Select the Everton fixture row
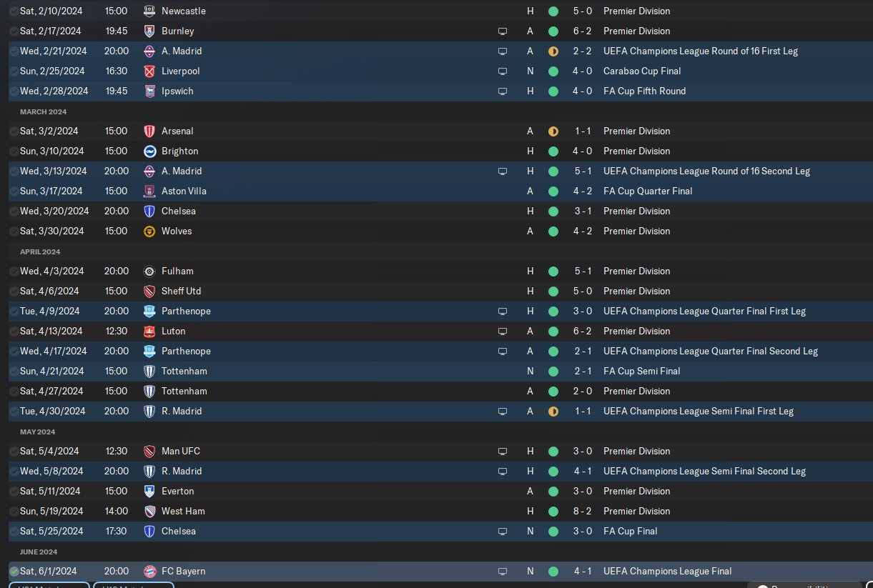This screenshot has height=588, width=873. [x=436, y=492]
